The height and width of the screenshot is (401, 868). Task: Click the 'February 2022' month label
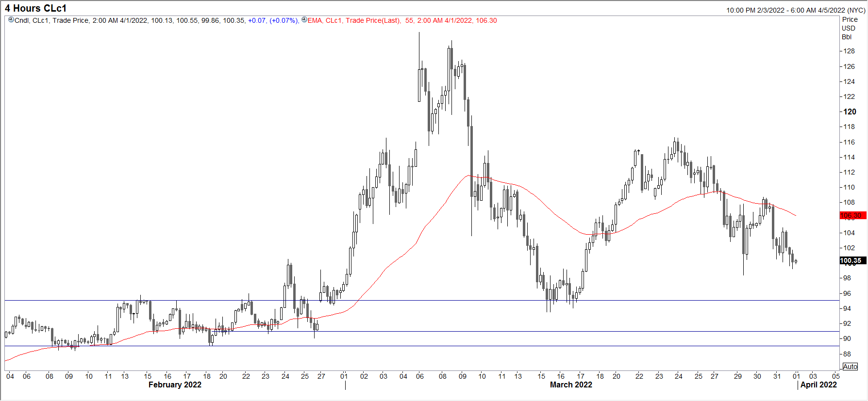(175, 385)
